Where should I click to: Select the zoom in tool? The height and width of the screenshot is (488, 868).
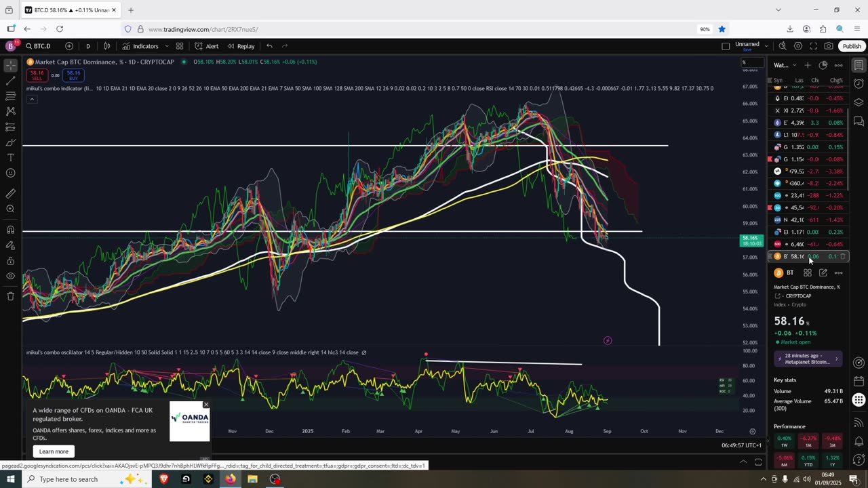point(10,209)
